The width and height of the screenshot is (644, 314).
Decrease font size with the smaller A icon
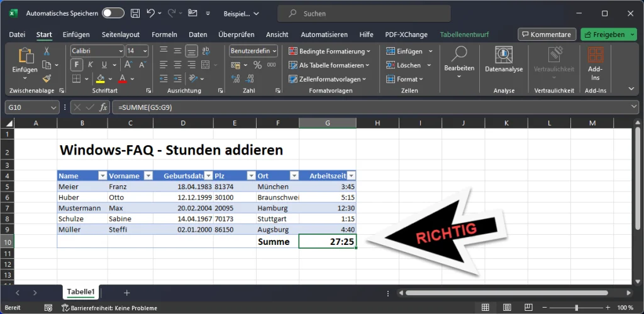142,65
